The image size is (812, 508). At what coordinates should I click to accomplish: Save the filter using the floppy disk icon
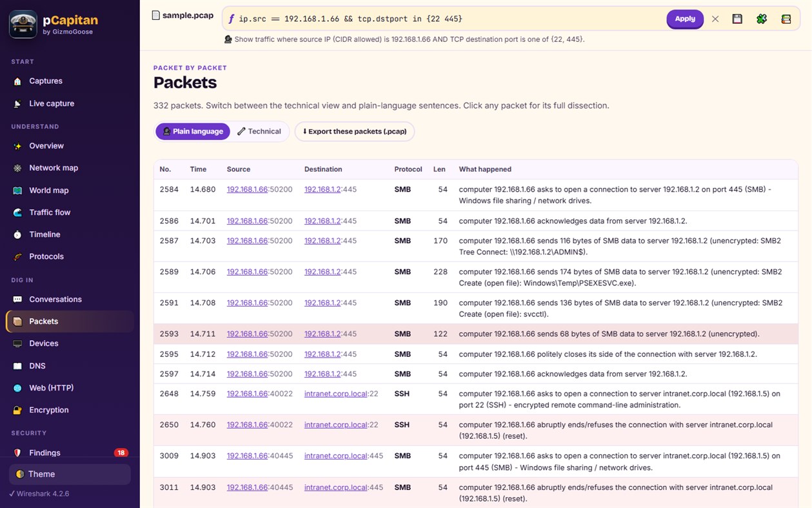(x=737, y=19)
